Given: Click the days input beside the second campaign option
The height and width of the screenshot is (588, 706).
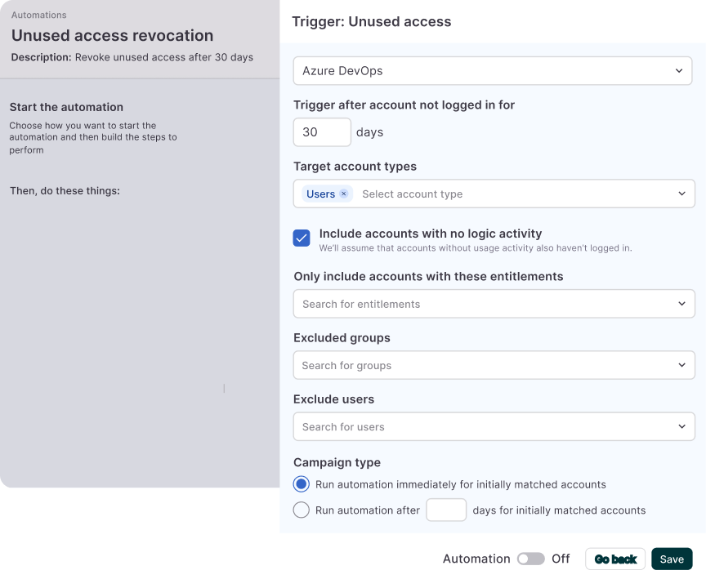Looking at the screenshot, I should pyautogui.click(x=446, y=510).
